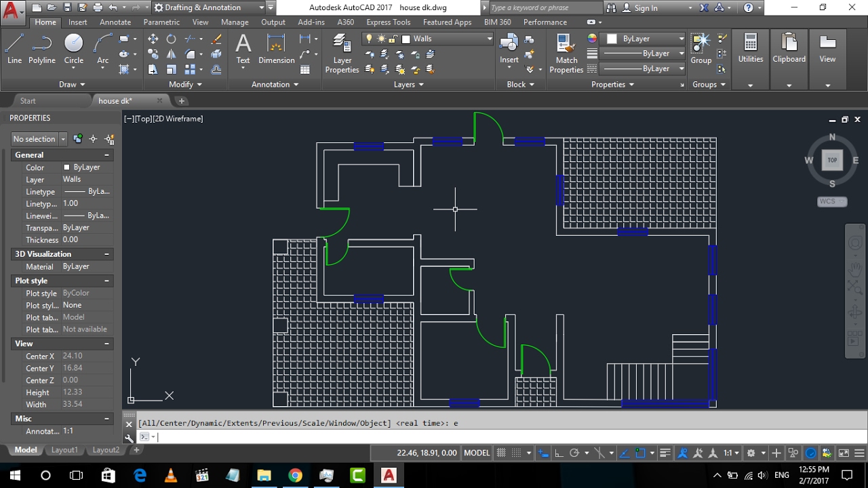Viewport: 868px width, 488px height.
Task: Open the No selection dropdown
Action: pos(39,138)
